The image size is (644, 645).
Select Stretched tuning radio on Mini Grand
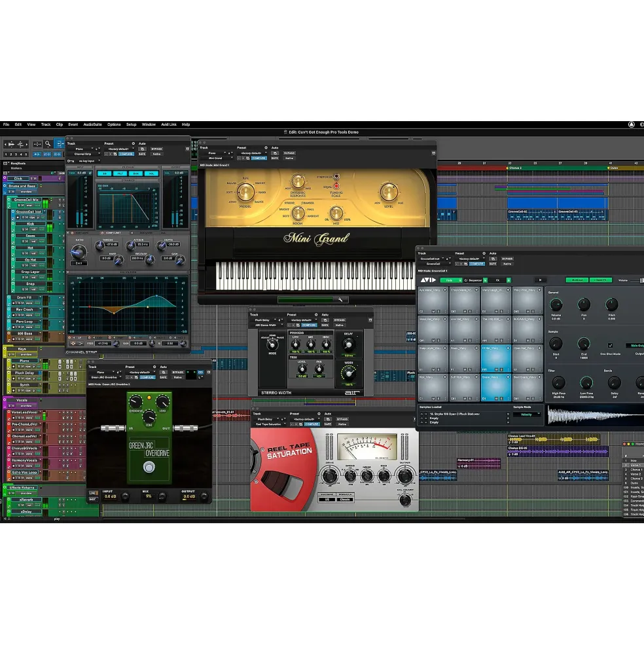coord(336,176)
